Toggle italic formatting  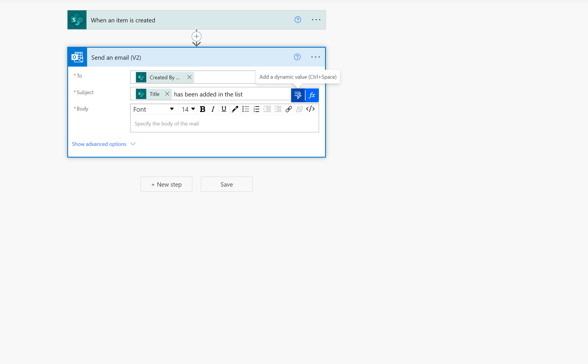(213, 109)
